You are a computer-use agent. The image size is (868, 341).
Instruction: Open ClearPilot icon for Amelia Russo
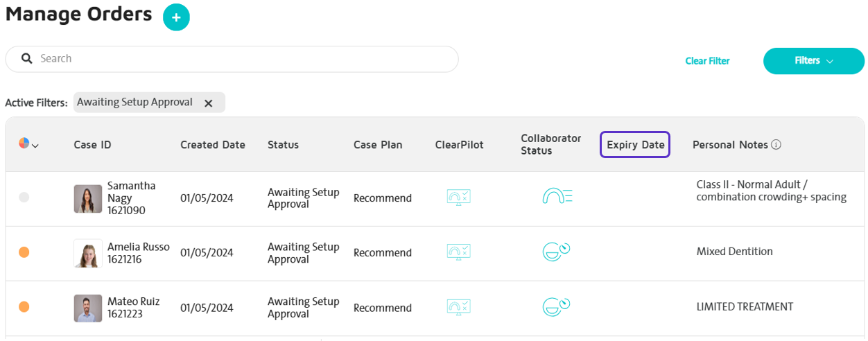click(x=459, y=252)
